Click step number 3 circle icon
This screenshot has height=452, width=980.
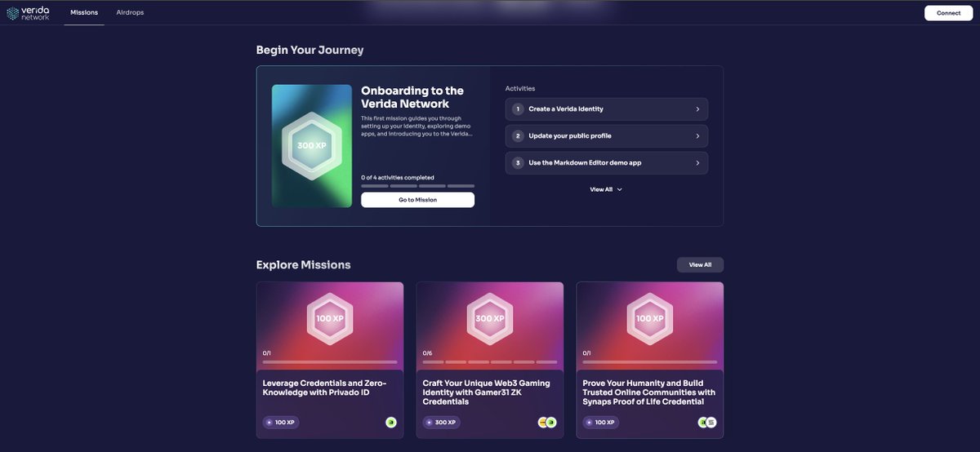(518, 163)
